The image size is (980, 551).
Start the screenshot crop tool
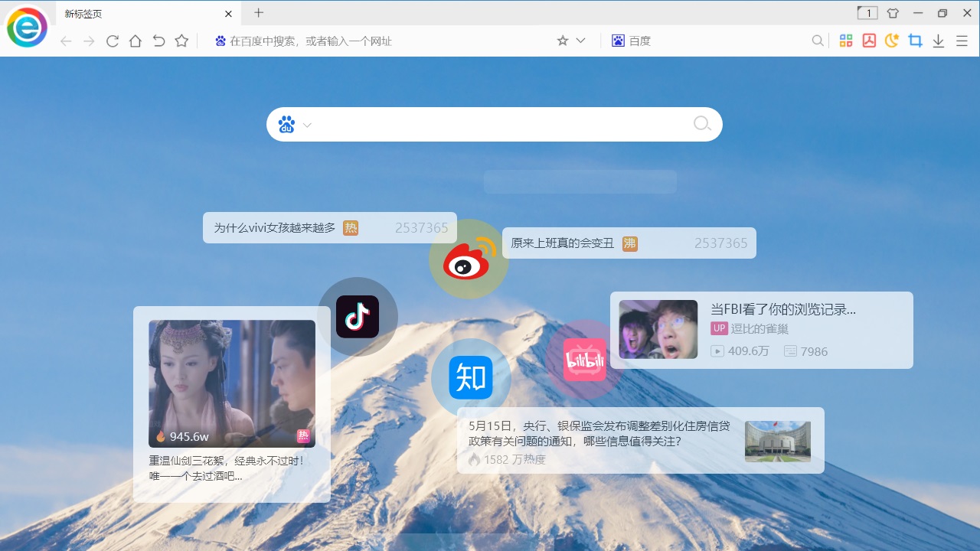[x=915, y=41]
